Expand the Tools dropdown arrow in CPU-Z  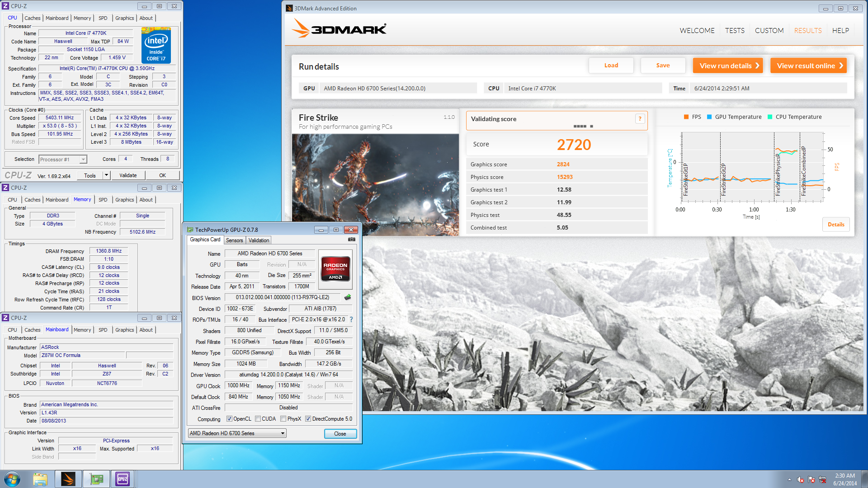(x=106, y=175)
